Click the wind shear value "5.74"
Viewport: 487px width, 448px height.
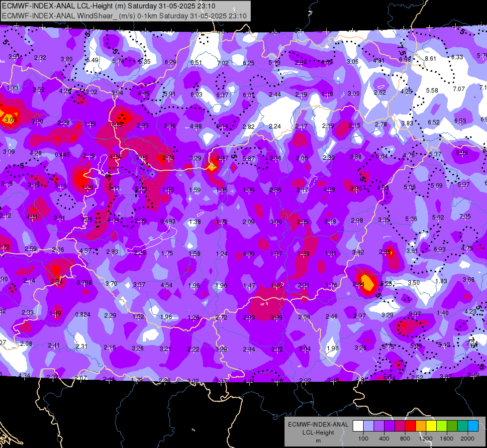(118, 61)
